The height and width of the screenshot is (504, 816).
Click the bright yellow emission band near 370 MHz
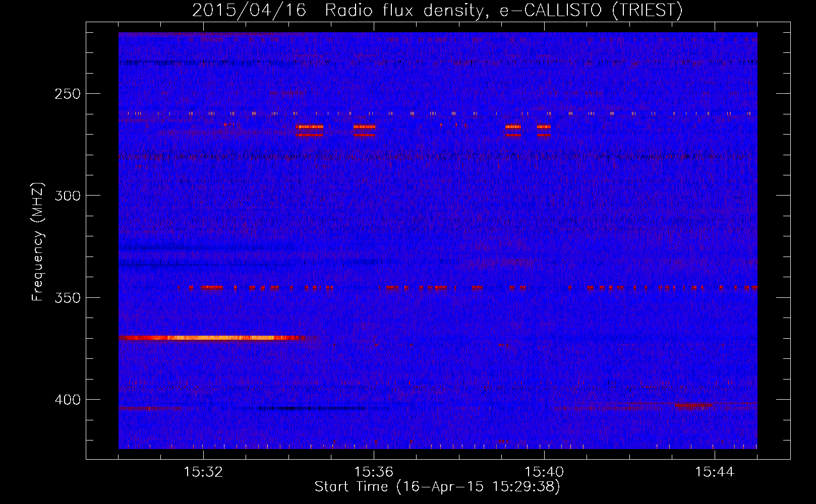[x=212, y=338]
